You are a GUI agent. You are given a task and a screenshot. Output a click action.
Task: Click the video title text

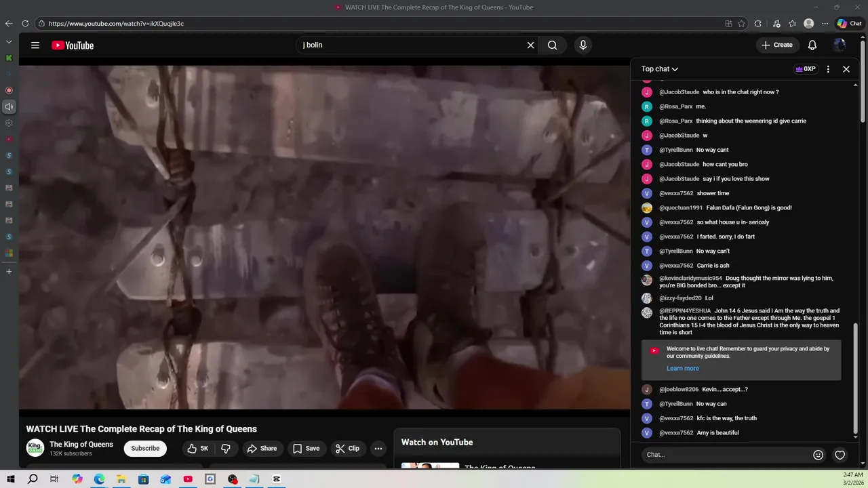141,429
